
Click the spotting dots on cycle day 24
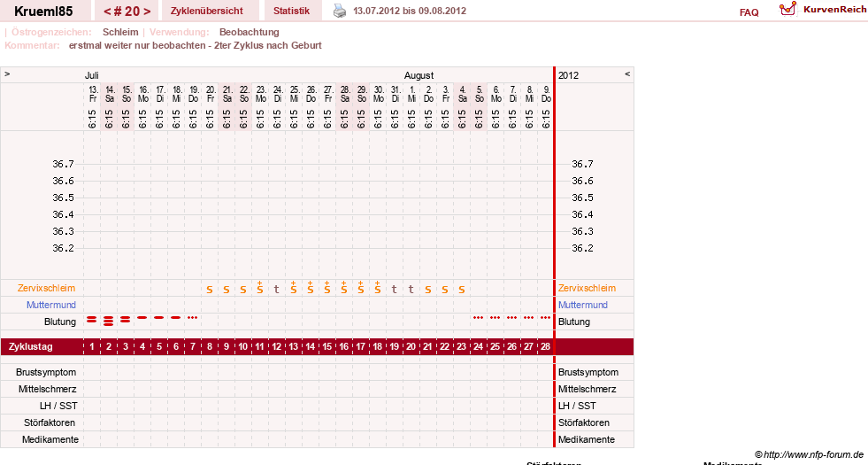pos(479,318)
